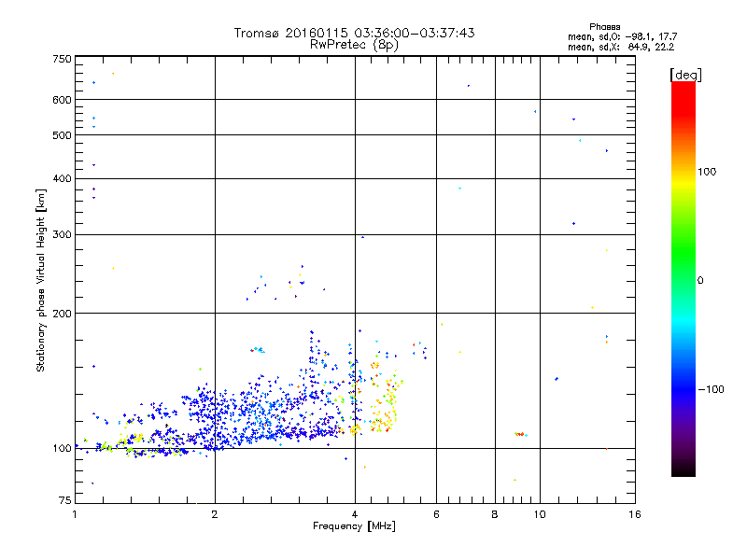Click the black bottom end of the colorbar
The width and height of the screenshot is (747, 560).
coord(684,469)
